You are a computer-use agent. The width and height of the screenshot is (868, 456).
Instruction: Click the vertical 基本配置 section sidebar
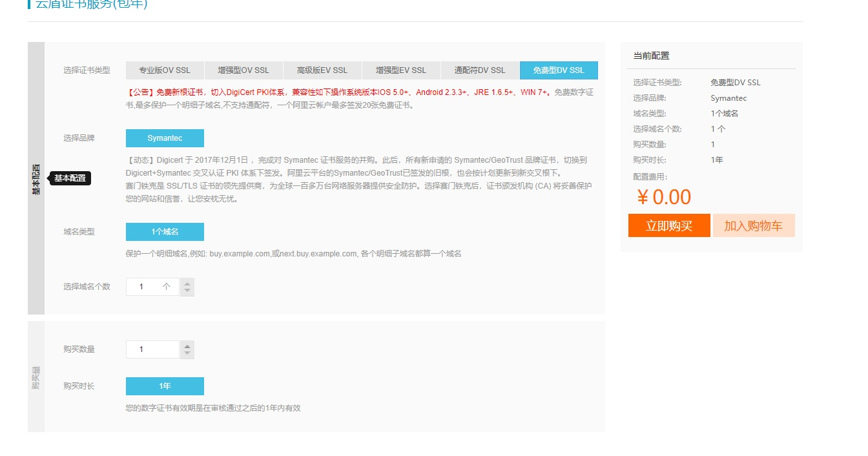pos(36,178)
